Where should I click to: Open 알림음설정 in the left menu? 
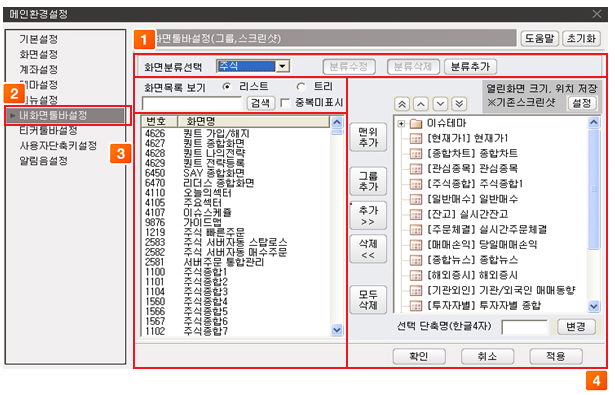[x=44, y=160]
